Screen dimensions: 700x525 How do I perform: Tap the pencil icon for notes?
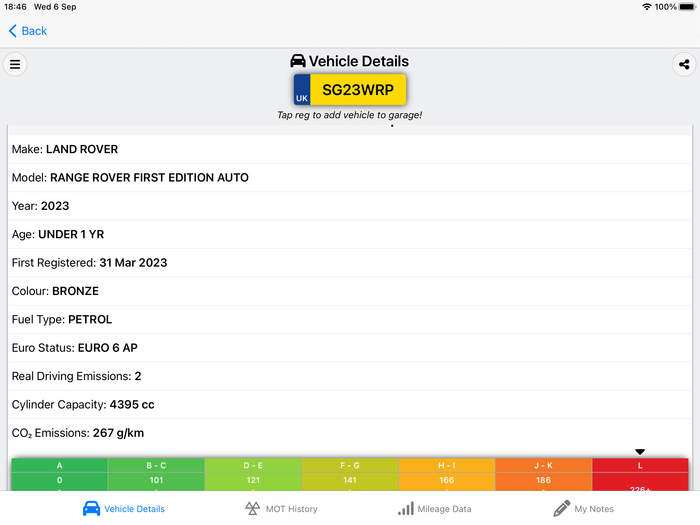pyautogui.click(x=561, y=508)
